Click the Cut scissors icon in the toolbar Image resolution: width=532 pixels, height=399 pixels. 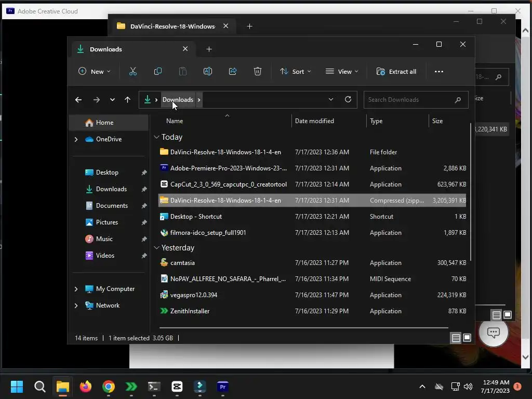[x=132, y=71]
